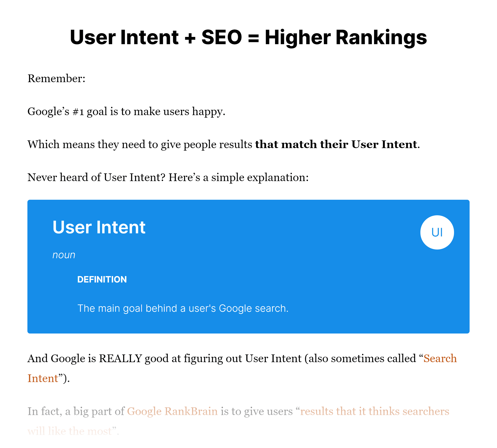
Task: Click the "And Google is" sentence start
Action: point(62,358)
